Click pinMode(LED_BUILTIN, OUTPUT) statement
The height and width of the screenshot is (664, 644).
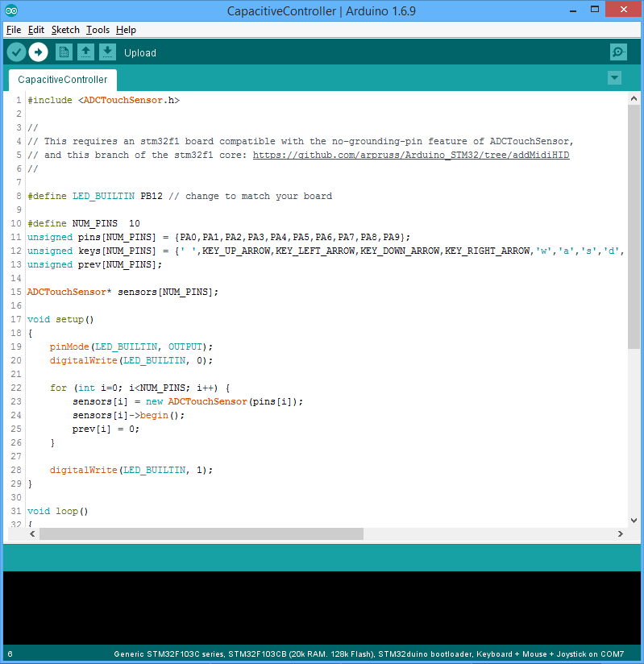coord(131,347)
